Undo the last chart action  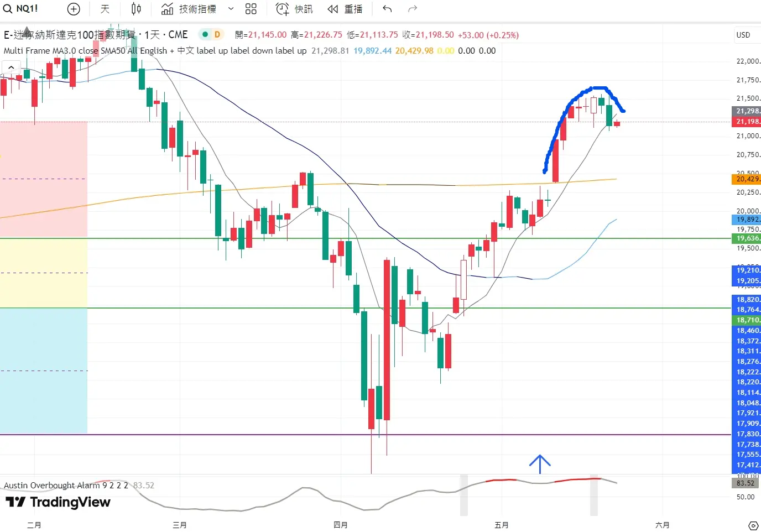[x=387, y=9]
